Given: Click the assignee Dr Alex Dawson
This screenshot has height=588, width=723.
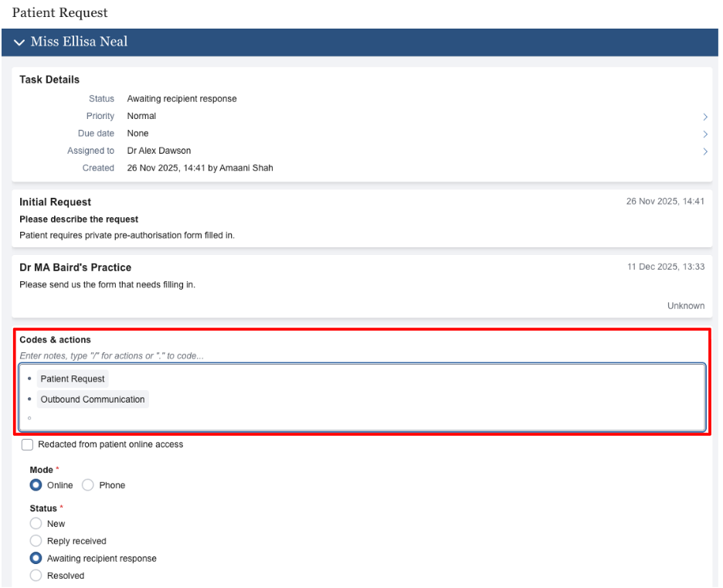Looking at the screenshot, I should [159, 151].
